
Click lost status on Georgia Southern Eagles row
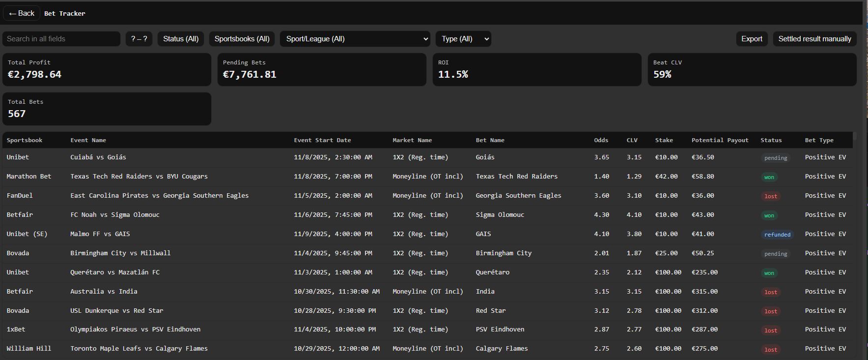[771, 196]
